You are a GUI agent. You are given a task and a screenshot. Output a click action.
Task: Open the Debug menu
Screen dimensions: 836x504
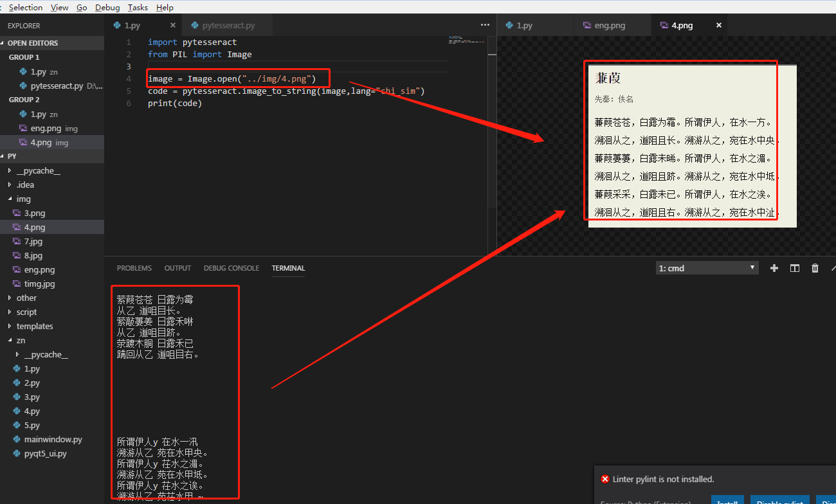click(x=107, y=7)
